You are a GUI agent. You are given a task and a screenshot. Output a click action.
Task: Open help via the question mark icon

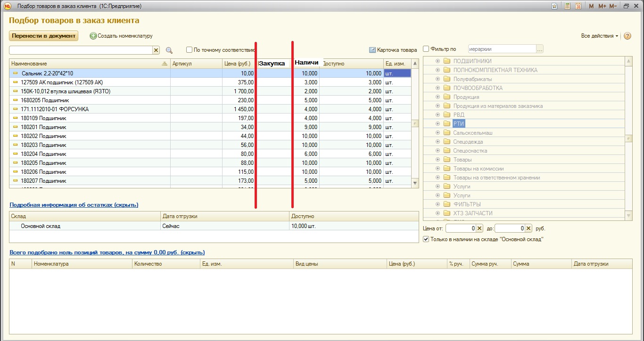point(627,36)
